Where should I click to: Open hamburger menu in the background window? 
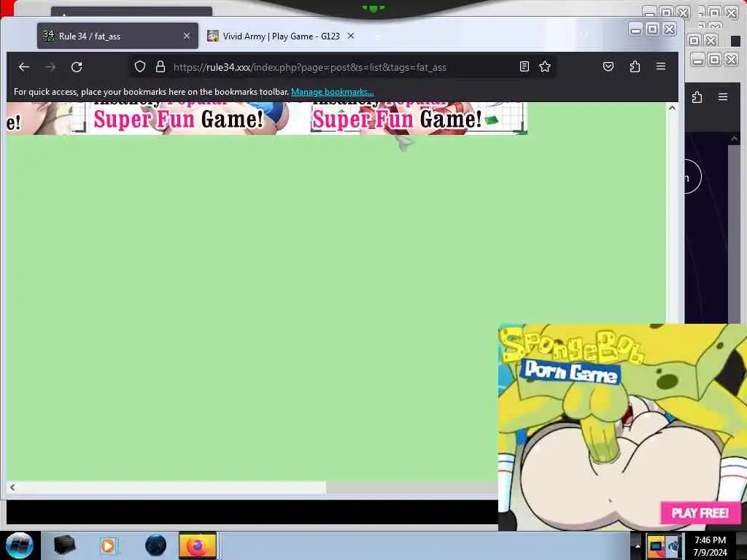tap(723, 97)
